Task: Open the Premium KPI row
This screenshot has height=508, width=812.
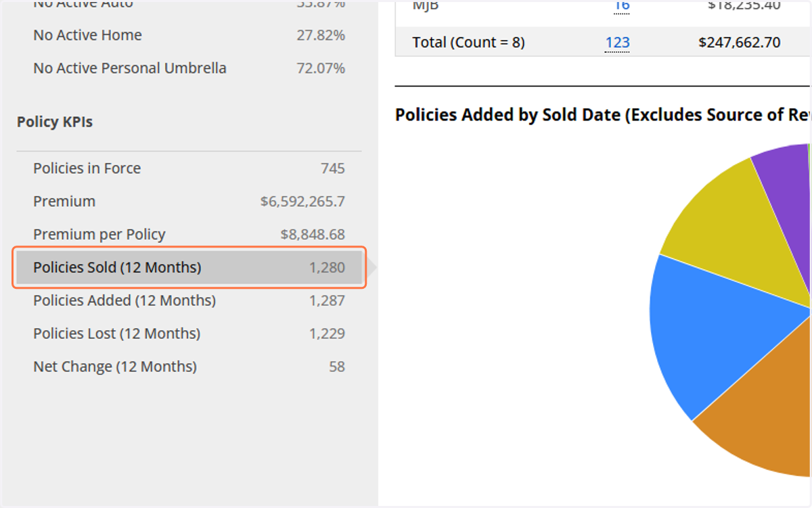Action: [189, 202]
